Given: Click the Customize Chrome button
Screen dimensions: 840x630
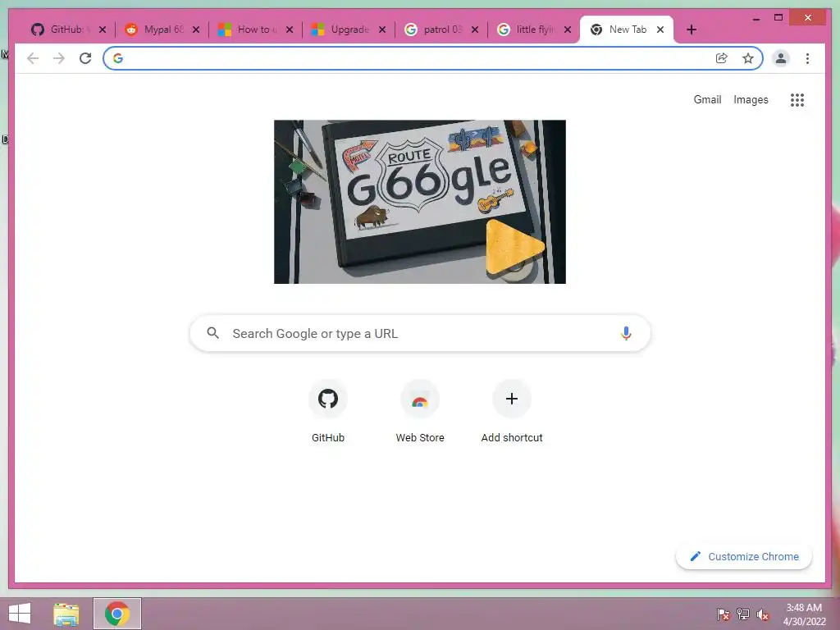Looking at the screenshot, I should point(743,557).
